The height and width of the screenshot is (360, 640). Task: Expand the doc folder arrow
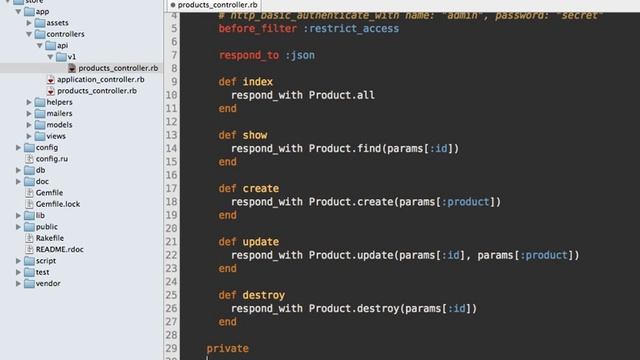pyautogui.click(x=18, y=181)
